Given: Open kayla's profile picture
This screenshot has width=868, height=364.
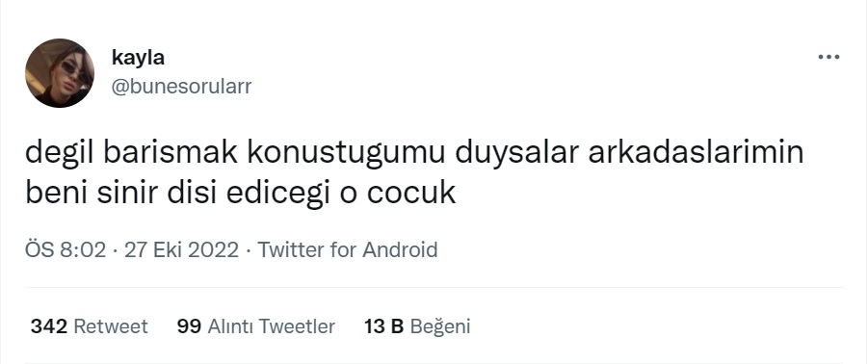Looking at the screenshot, I should [x=60, y=73].
